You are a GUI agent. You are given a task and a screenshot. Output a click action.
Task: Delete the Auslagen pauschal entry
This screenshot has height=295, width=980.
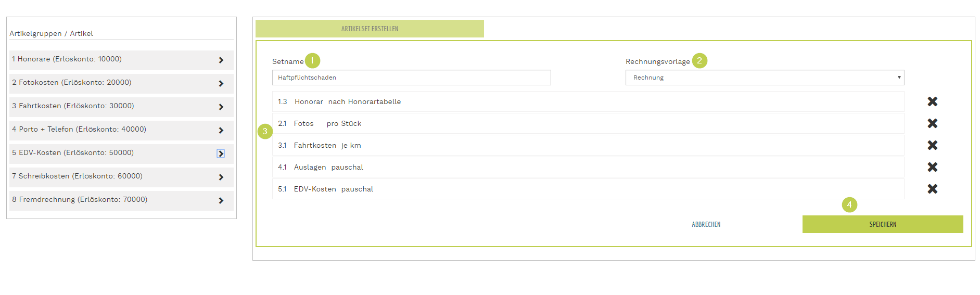(x=932, y=167)
